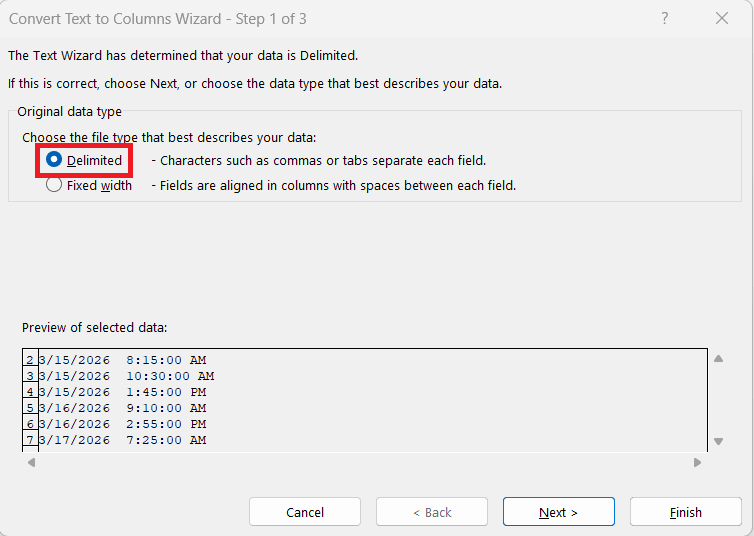Image resolution: width=754 pixels, height=536 pixels.
Task: Close the Convert Text to Columns Wizard
Action: (x=722, y=18)
